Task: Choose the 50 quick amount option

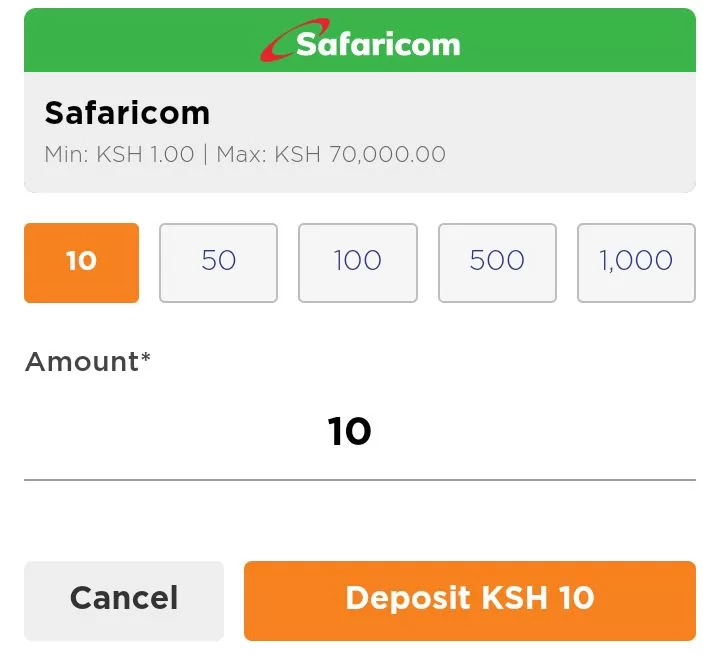Action: (218, 263)
